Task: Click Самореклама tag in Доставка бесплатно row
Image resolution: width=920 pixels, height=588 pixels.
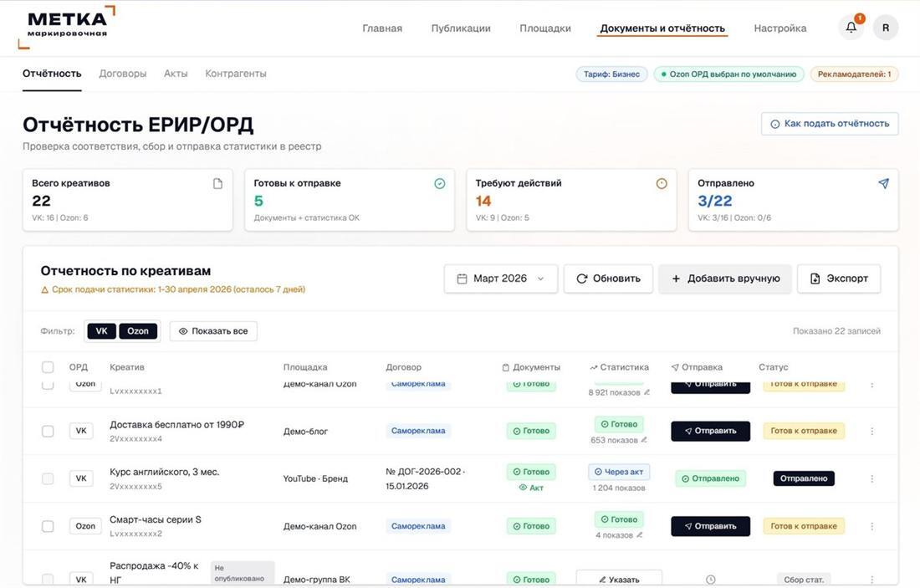Action: coord(417,431)
